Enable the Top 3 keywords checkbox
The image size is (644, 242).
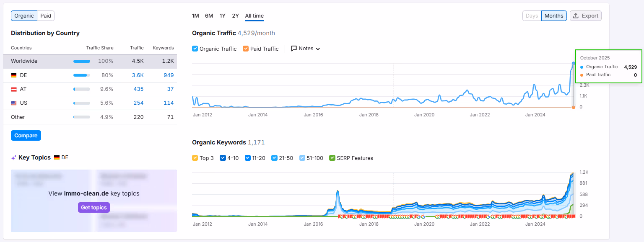click(195, 158)
